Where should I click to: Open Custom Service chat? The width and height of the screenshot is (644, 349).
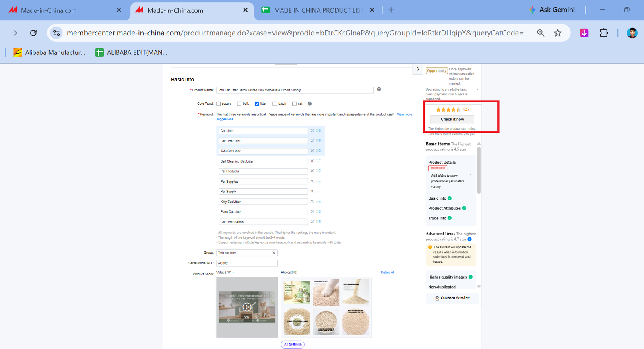[452, 298]
